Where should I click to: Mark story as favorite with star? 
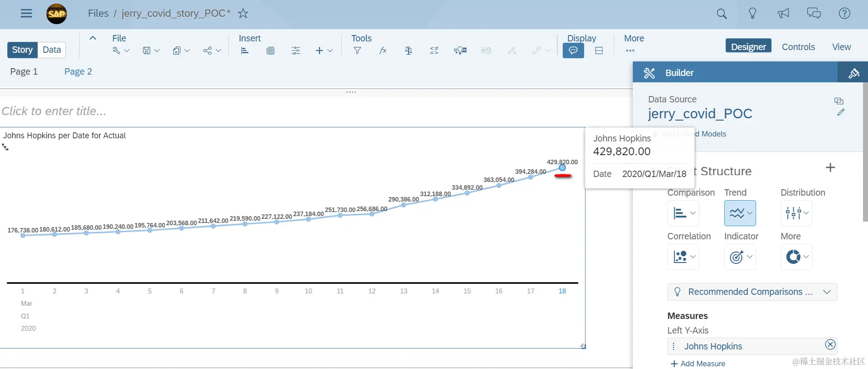coord(243,13)
